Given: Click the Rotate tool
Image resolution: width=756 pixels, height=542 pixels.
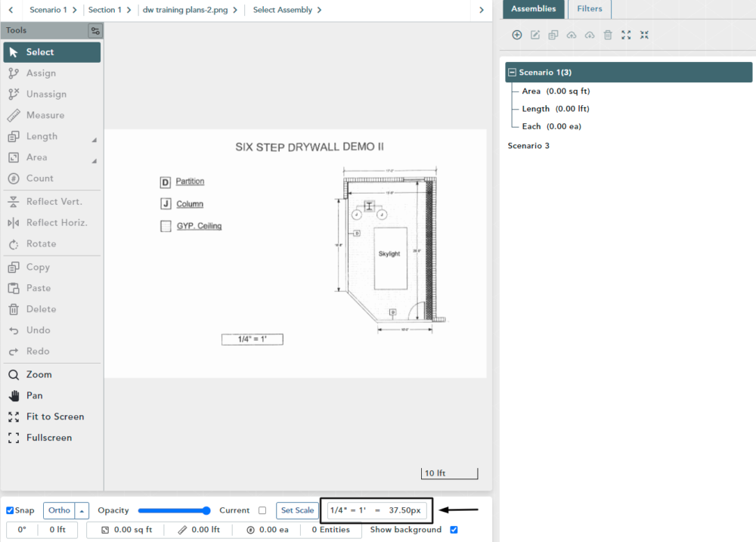Looking at the screenshot, I should tap(41, 244).
